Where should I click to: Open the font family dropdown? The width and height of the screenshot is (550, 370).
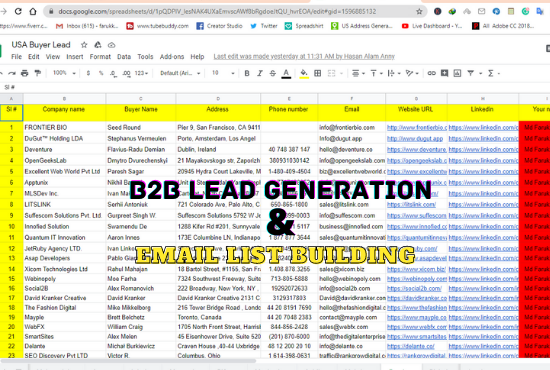coord(180,73)
